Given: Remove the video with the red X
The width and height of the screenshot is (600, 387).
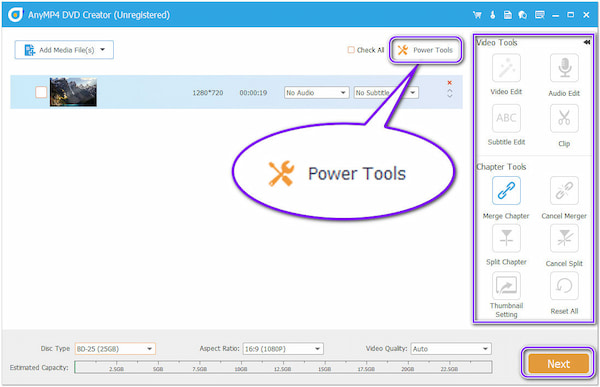Looking at the screenshot, I should click(450, 83).
